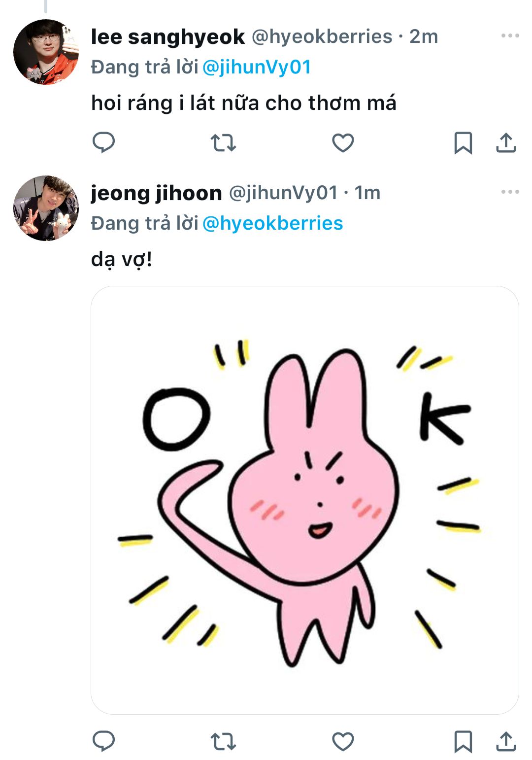Open the tweet text "dạ vợ!"
Viewport: 532px width, 760px height.
(x=122, y=259)
